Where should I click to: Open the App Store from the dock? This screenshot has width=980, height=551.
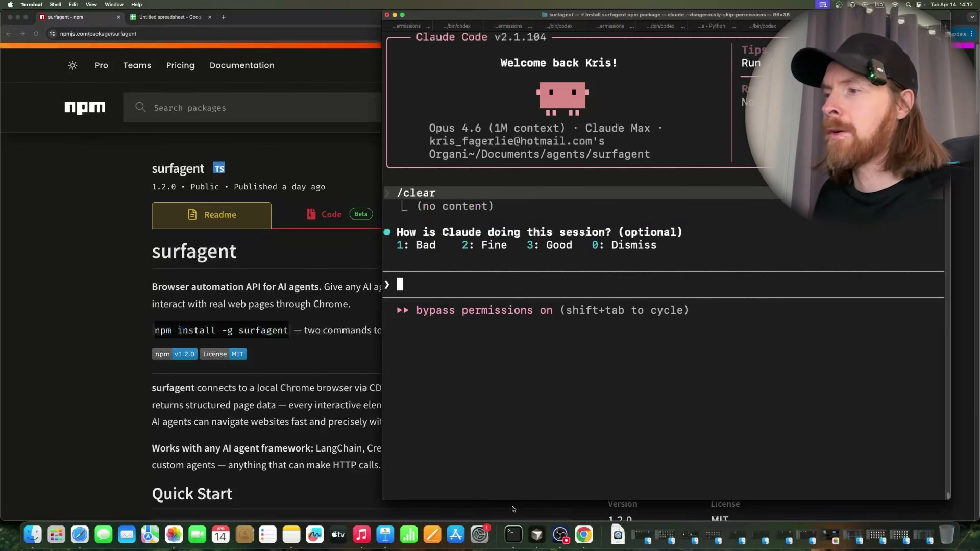click(456, 535)
